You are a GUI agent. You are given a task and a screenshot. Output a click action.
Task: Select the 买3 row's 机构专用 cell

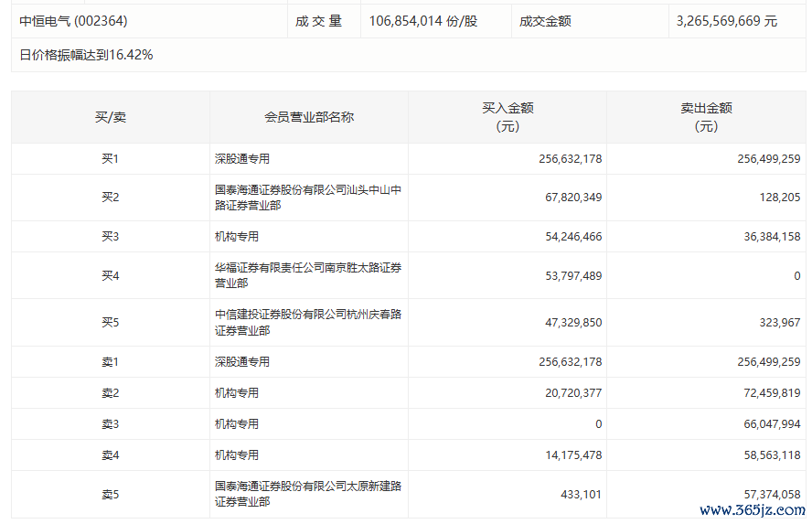[x=237, y=237]
